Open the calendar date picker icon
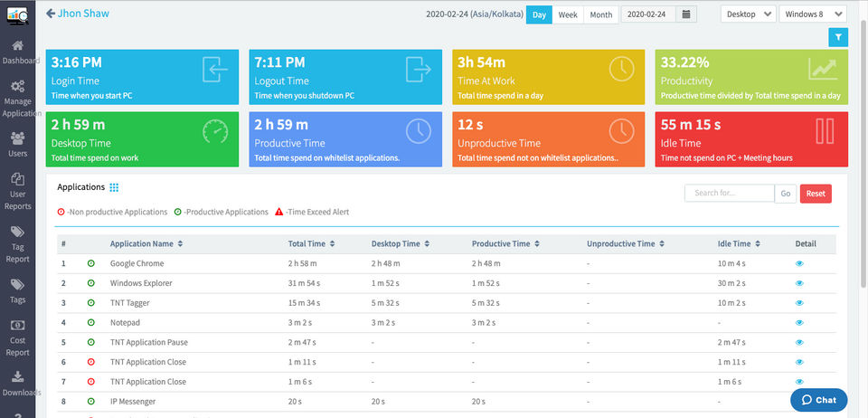The height and width of the screenshot is (418, 868). point(686,14)
